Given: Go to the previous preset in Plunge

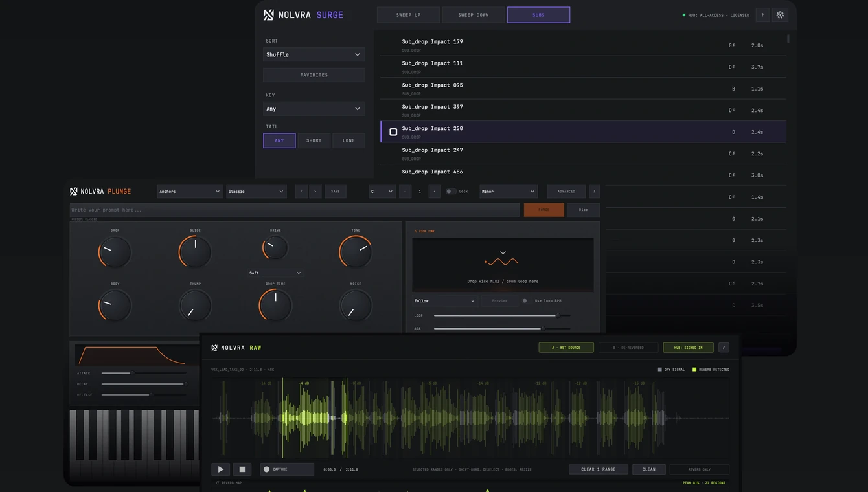Looking at the screenshot, I should (301, 191).
